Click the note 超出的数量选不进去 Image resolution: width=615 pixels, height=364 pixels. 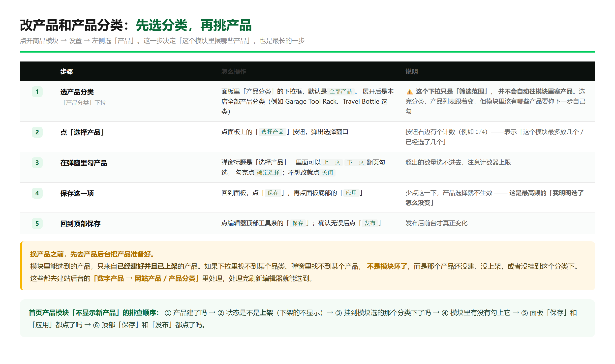[458, 162]
